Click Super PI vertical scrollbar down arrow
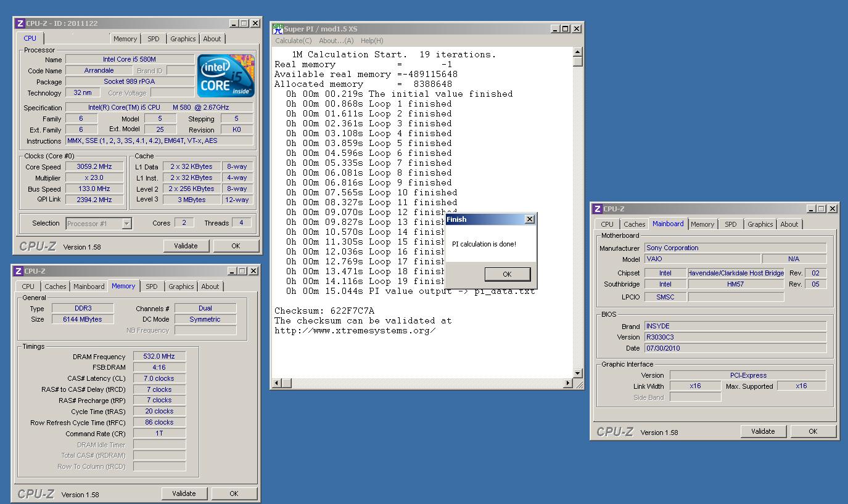 pos(578,373)
